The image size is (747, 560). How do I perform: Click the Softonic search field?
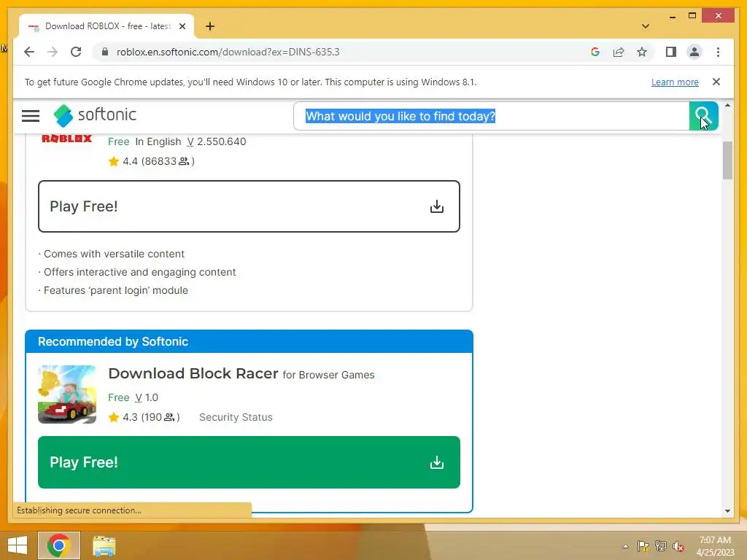(491, 116)
